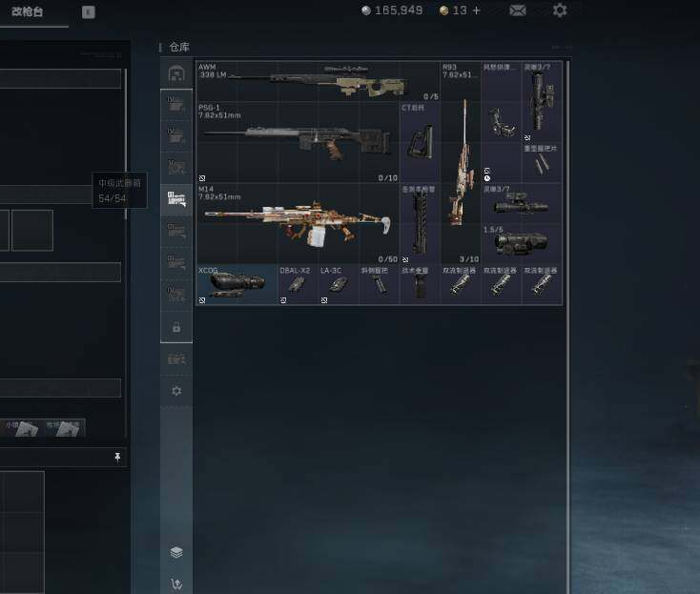
Task: Select the LA-3C laser attachment
Action: [338, 285]
